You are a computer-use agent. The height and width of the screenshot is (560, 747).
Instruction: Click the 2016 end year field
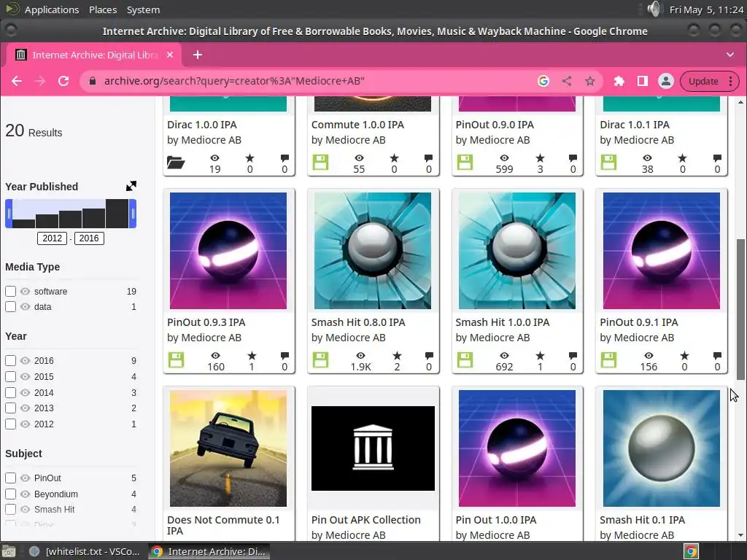[89, 238]
